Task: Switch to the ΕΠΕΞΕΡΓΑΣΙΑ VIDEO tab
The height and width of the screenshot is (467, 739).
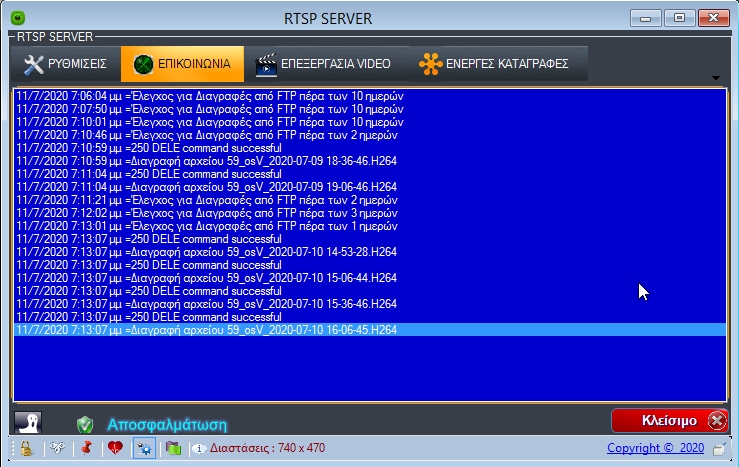Action: [329, 64]
